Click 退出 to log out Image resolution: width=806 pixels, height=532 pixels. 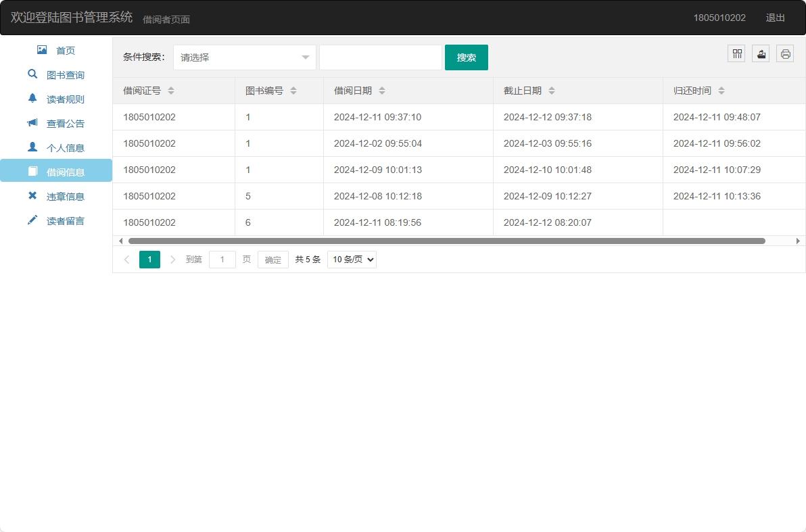(775, 18)
